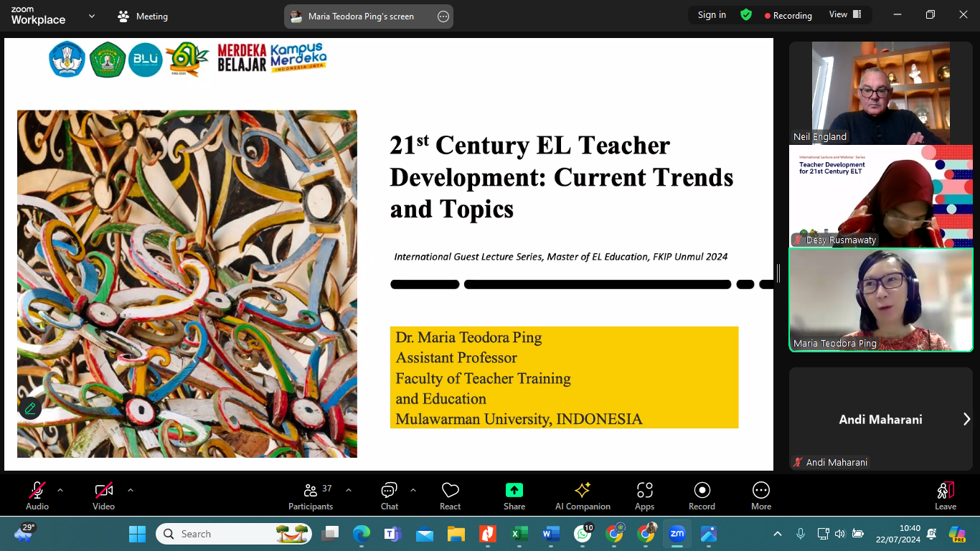
Task: Click the Sign in button
Action: coord(712,15)
